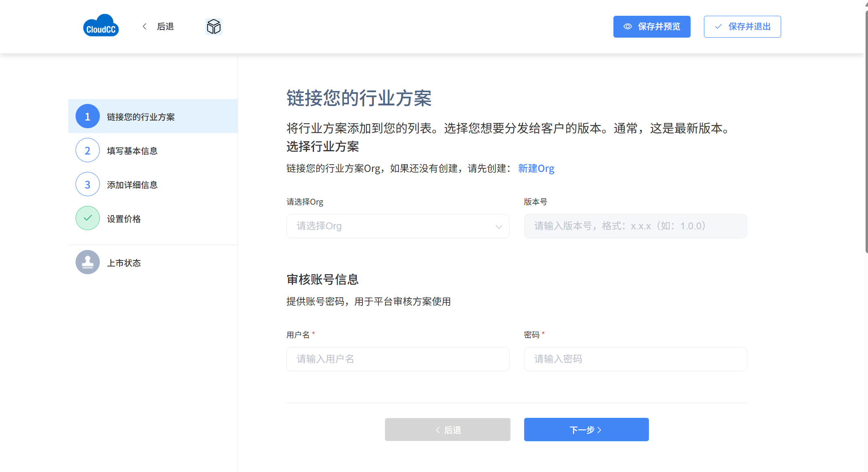Click the 用户名 input field
The width and height of the screenshot is (868, 472).
pyautogui.click(x=398, y=359)
